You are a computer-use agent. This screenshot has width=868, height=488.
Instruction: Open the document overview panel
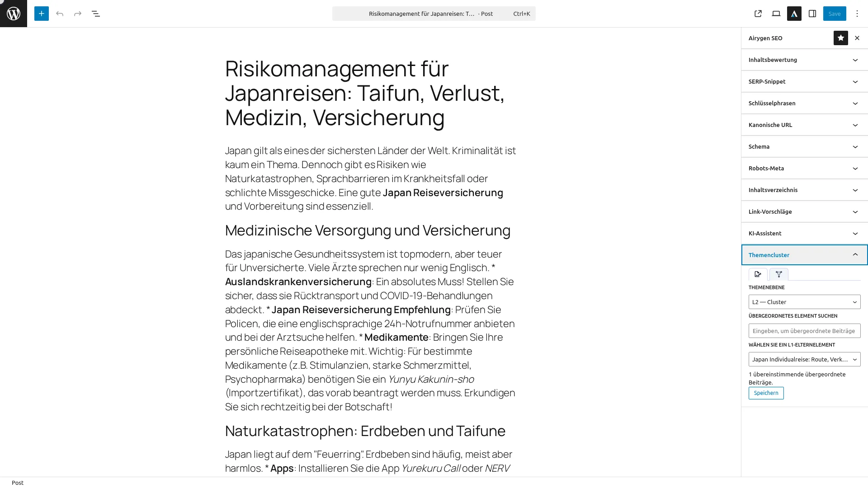coord(96,14)
